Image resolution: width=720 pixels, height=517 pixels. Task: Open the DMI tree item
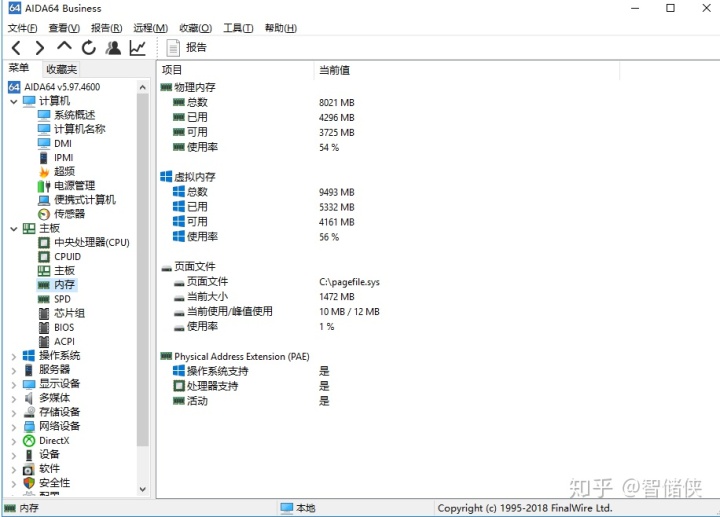coord(63,144)
